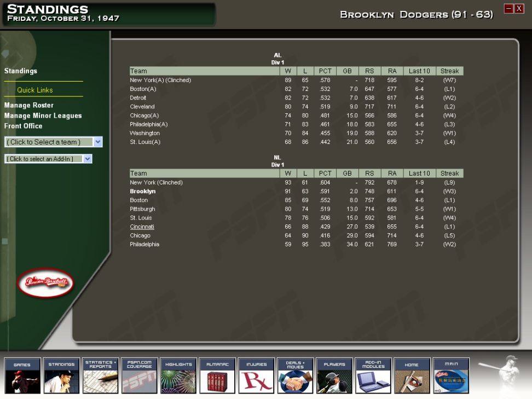
Task: Open Manage Roster link
Action: (29, 105)
